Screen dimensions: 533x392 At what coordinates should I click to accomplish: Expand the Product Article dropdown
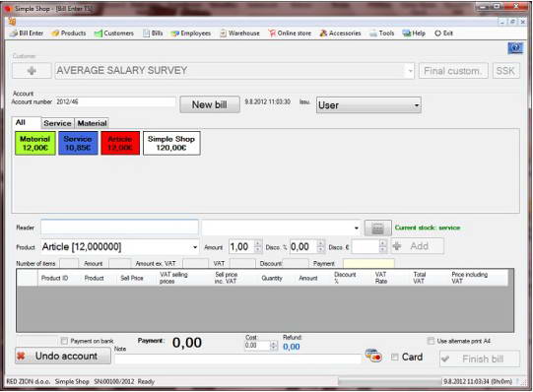[195, 247]
